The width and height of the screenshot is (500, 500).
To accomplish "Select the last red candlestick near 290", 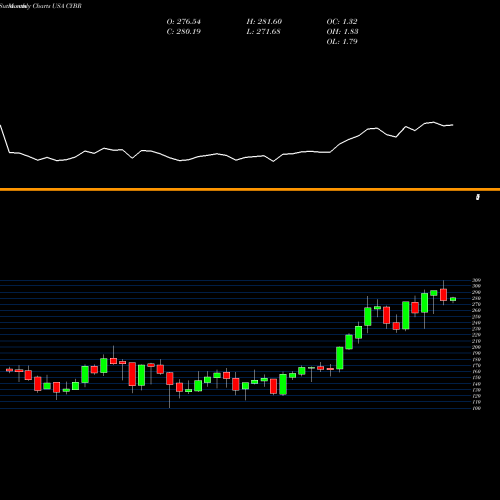I will [x=443, y=295].
